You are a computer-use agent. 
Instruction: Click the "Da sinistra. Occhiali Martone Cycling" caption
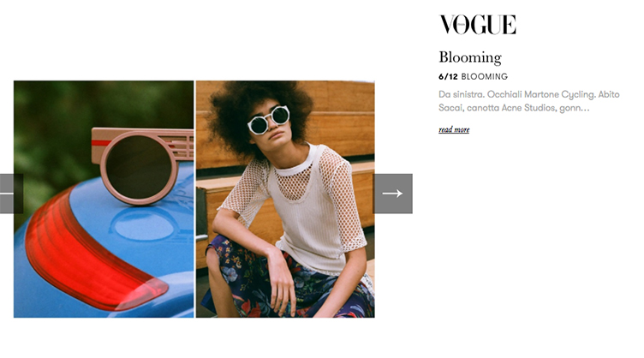coord(516,94)
